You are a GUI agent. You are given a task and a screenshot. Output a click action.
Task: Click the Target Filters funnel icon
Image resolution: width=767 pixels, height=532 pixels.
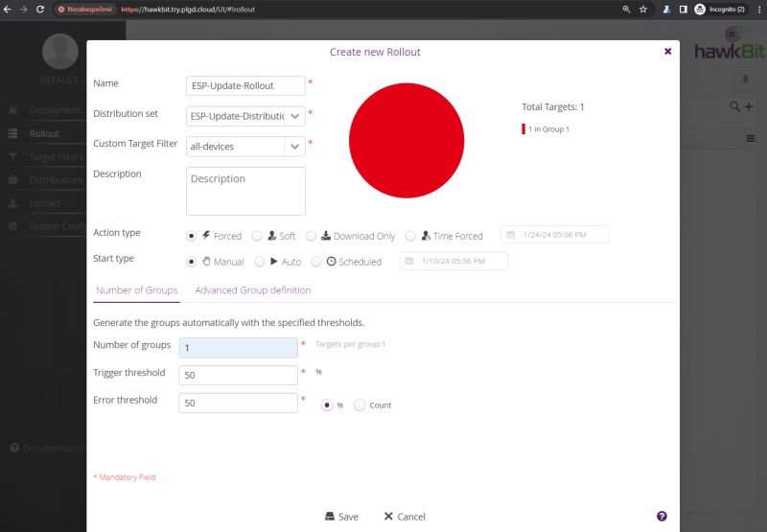(13, 156)
